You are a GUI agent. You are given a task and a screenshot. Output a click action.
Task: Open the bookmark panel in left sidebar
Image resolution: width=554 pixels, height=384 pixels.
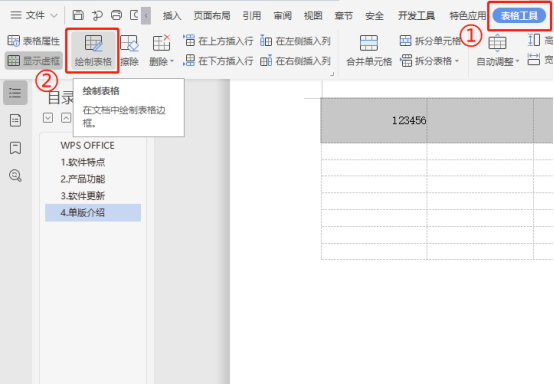(15, 148)
